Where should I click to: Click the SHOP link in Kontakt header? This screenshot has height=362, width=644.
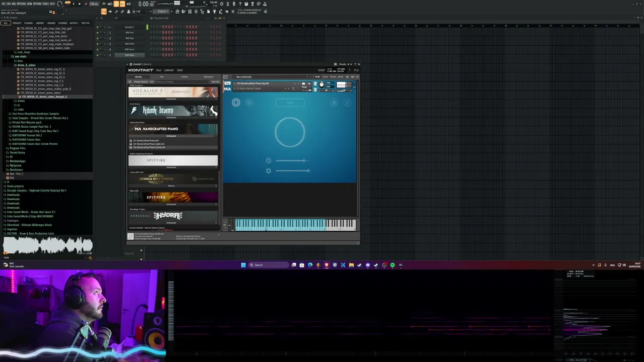[321, 70]
